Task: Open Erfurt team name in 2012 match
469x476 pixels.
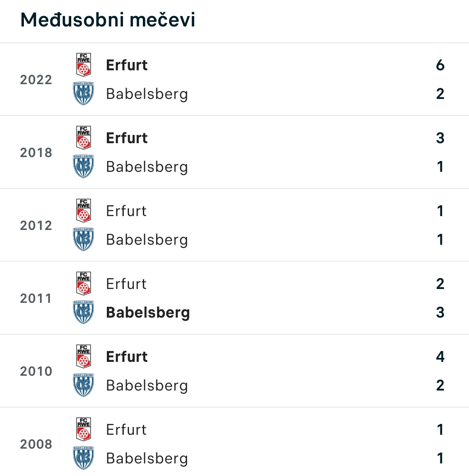Action: (126, 211)
